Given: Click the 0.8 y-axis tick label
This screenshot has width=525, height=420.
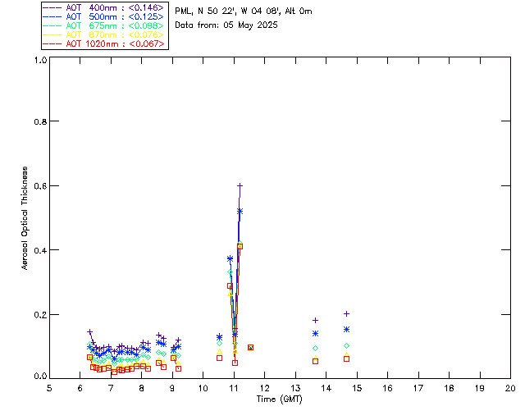Looking at the screenshot, I should click(40, 121).
